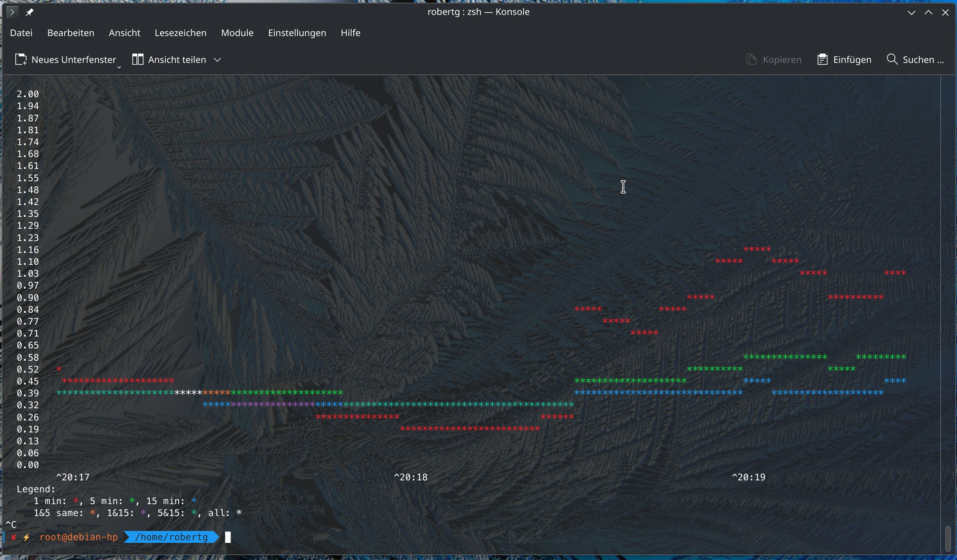
Task: Click the greyed Kopieren icon
Action: pos(751,59)
